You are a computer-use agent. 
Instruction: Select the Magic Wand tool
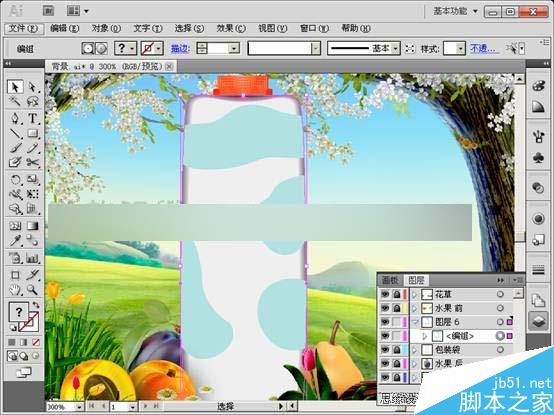15,102
